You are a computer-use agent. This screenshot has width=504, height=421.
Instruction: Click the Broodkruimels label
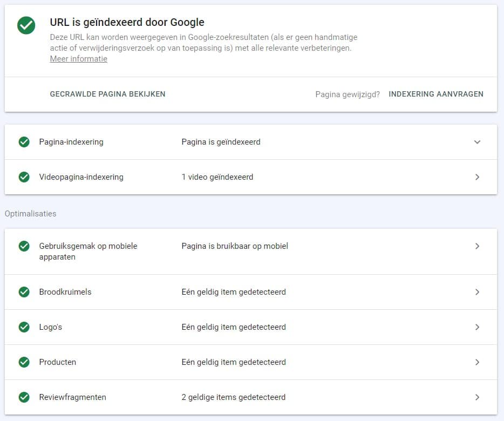[65, 292]
